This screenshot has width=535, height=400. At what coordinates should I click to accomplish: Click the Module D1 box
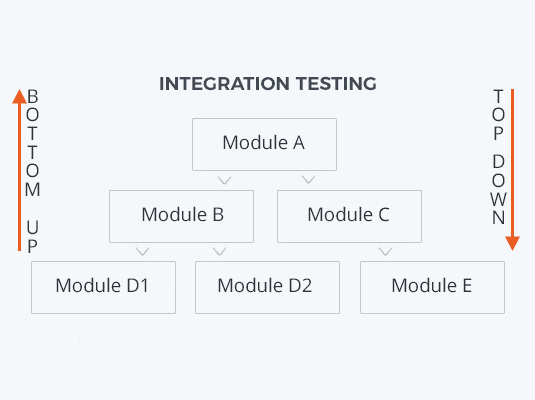(103, 287)
